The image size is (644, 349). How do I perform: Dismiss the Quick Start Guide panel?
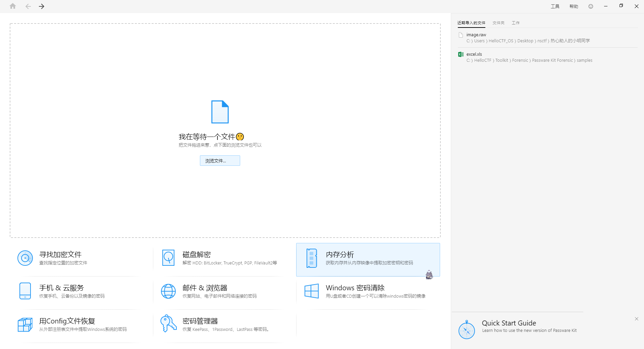[636, 319]
